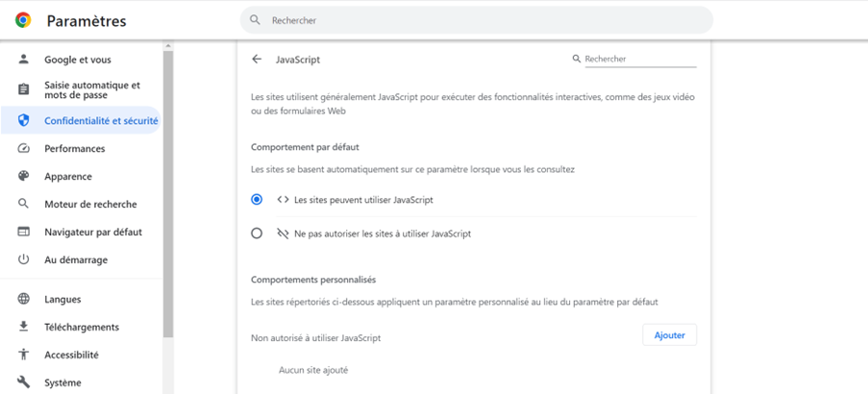The height and width of the screenshot is (394, 868).
Task: Select Ne pas autoriser JavaScript option
Action: pos(257,233)
